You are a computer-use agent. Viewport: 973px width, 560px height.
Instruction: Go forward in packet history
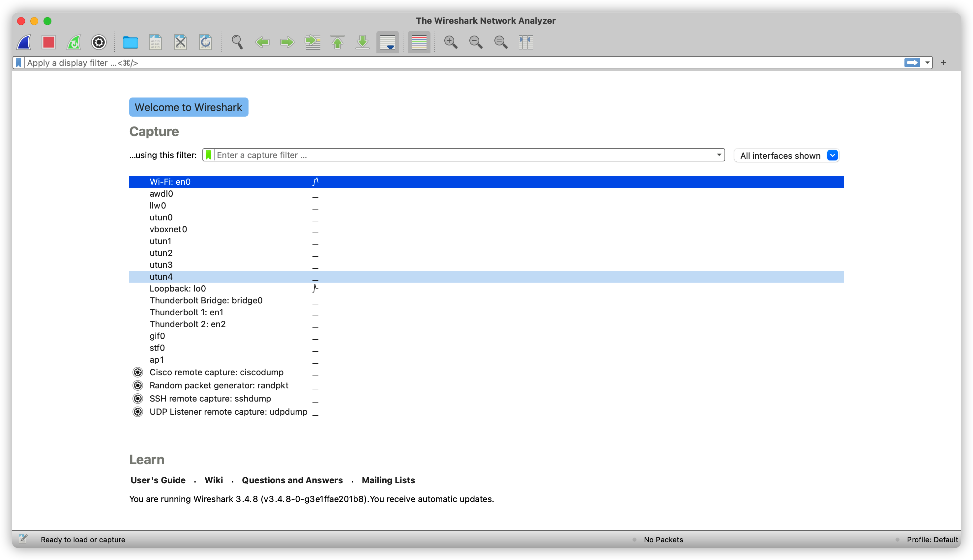pos(287,42)
